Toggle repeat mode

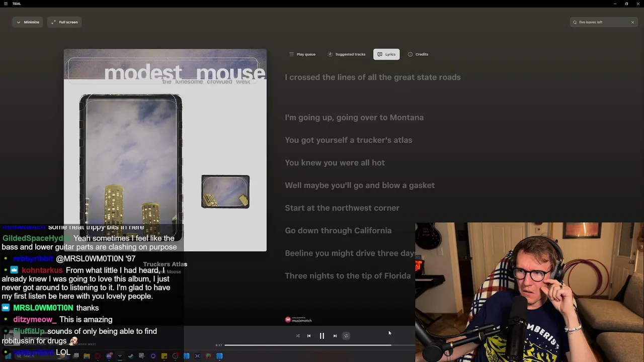(346, 336)
